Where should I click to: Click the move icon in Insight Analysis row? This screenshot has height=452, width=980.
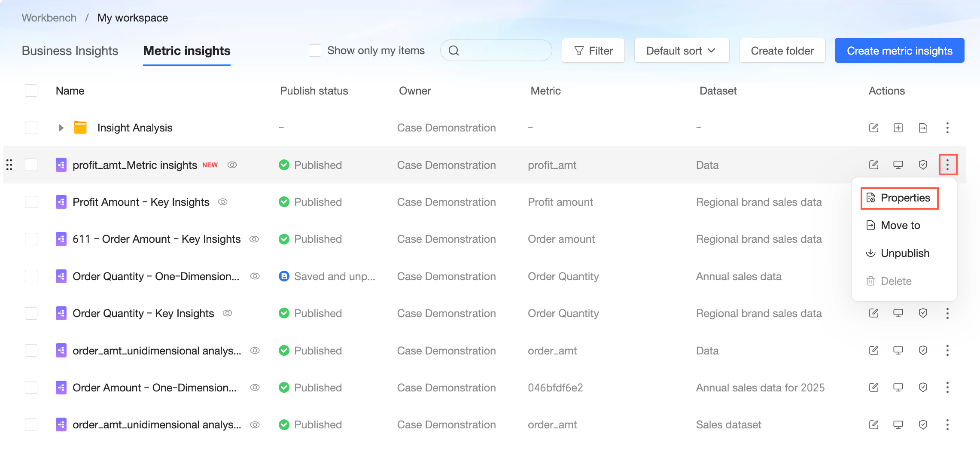923,128
